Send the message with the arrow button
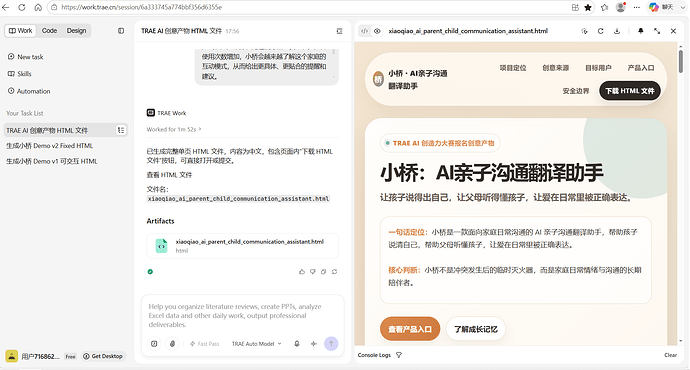This screenshot has width=690, height=370. 331,344
